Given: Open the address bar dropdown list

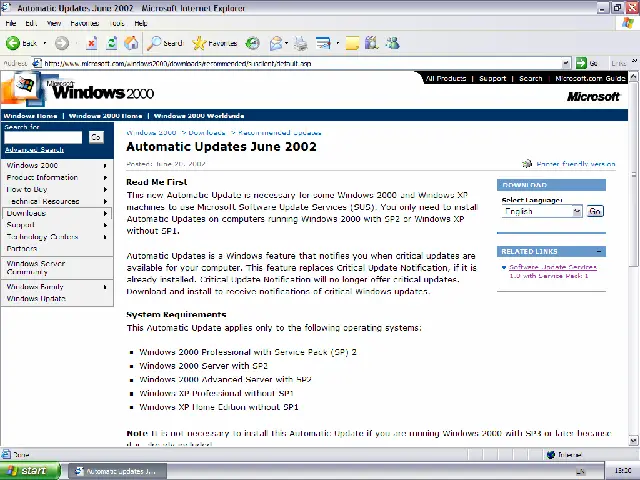Looking at the screenshot, I should 566,63.
